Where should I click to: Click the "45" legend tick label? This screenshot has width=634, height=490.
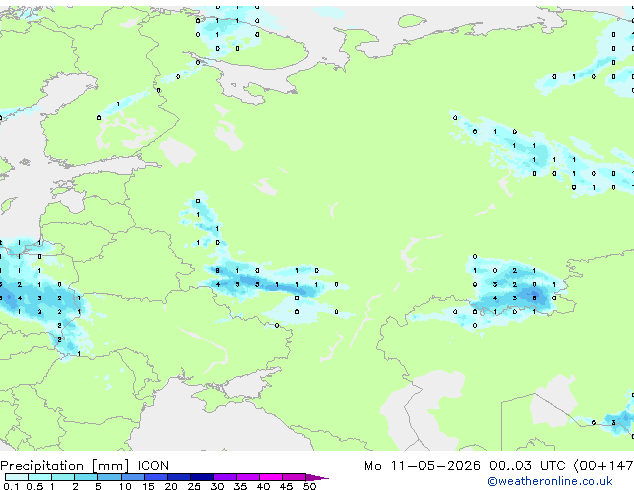pos(286,486)
